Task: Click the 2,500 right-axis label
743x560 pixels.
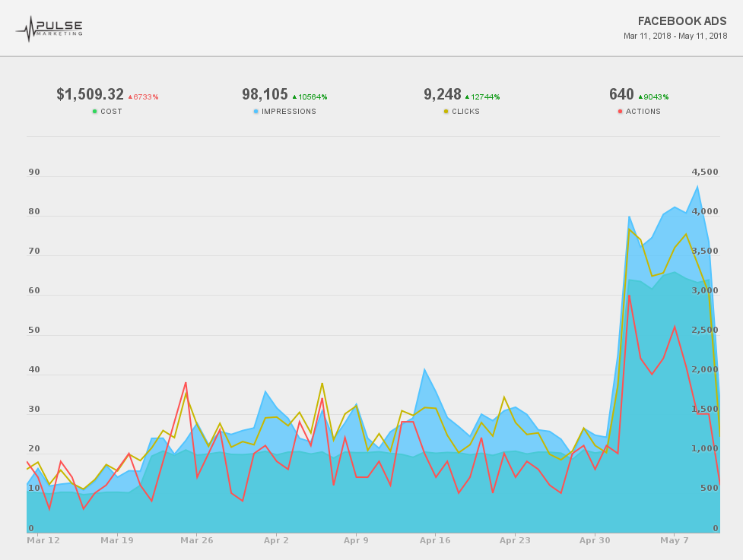Action: pyautogui.click(x=705, y=331)
